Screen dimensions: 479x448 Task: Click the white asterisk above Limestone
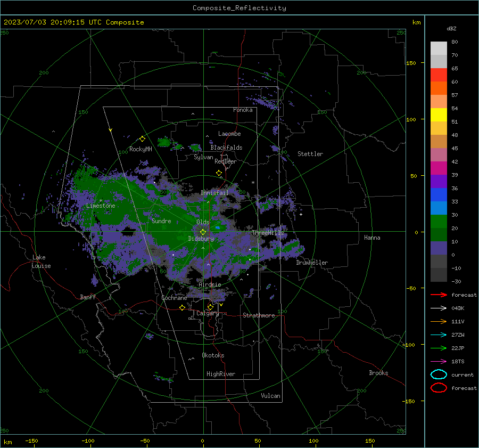pos(101,201)
